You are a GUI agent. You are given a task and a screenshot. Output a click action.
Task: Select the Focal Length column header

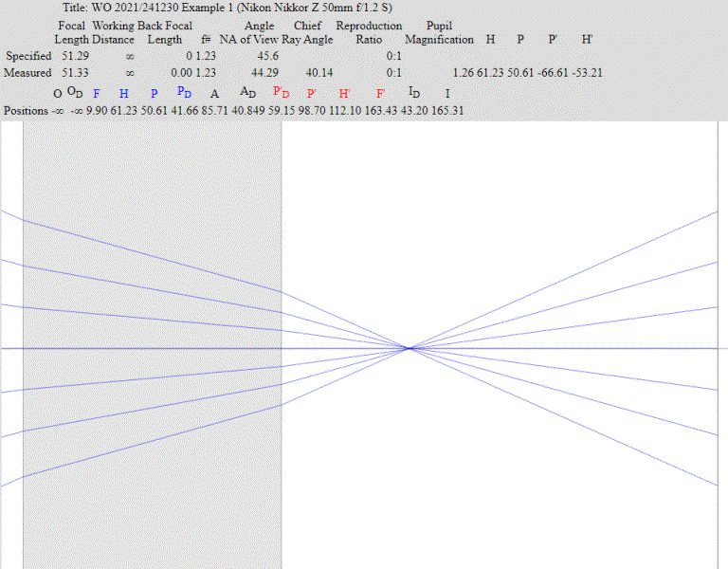click(71, 32)
